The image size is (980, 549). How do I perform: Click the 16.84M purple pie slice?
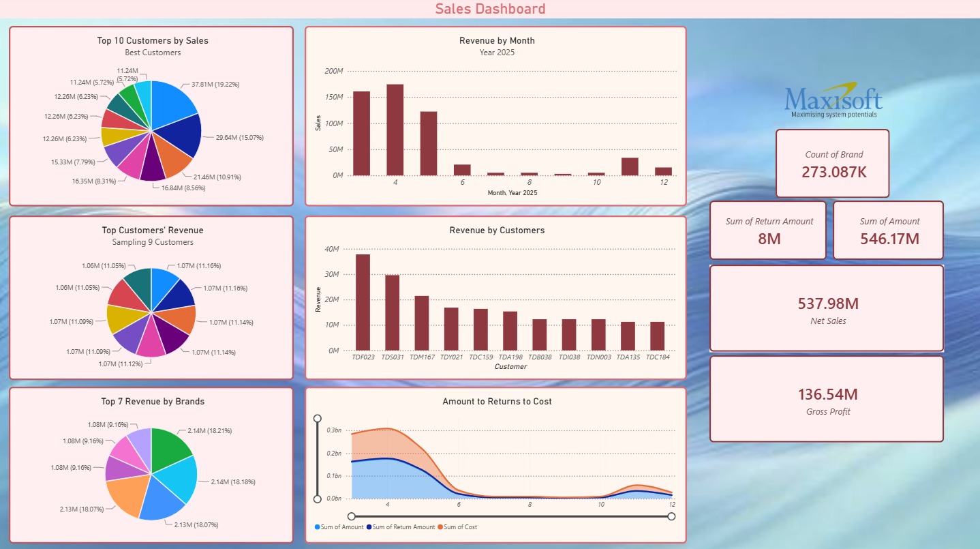pyautogui.click(x=153, y=164)
